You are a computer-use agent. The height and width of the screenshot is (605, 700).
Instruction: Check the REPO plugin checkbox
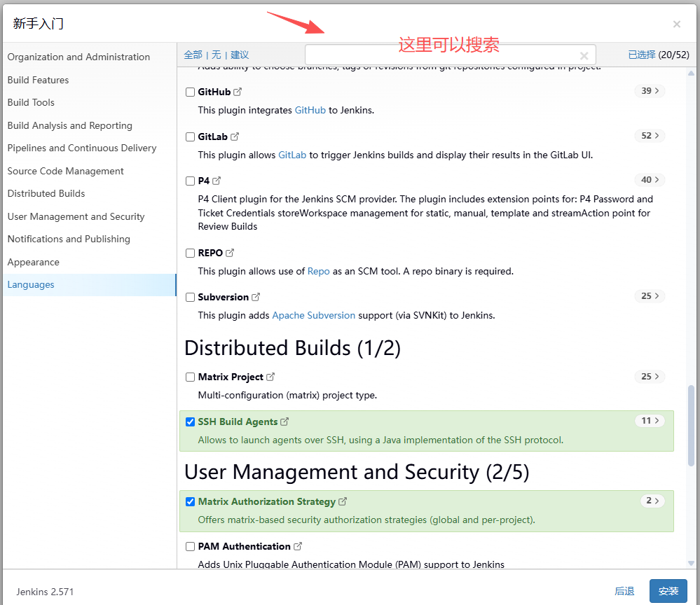190,253
